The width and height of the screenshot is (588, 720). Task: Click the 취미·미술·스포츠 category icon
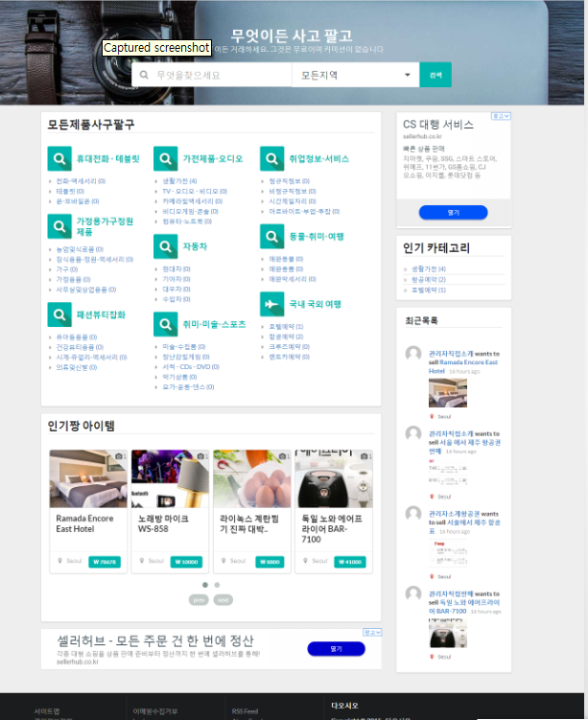click(165, 325)
